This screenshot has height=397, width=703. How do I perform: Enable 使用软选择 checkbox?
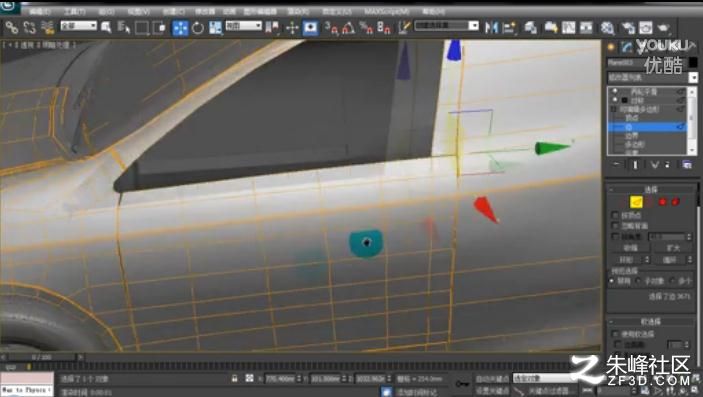[616, 334]
